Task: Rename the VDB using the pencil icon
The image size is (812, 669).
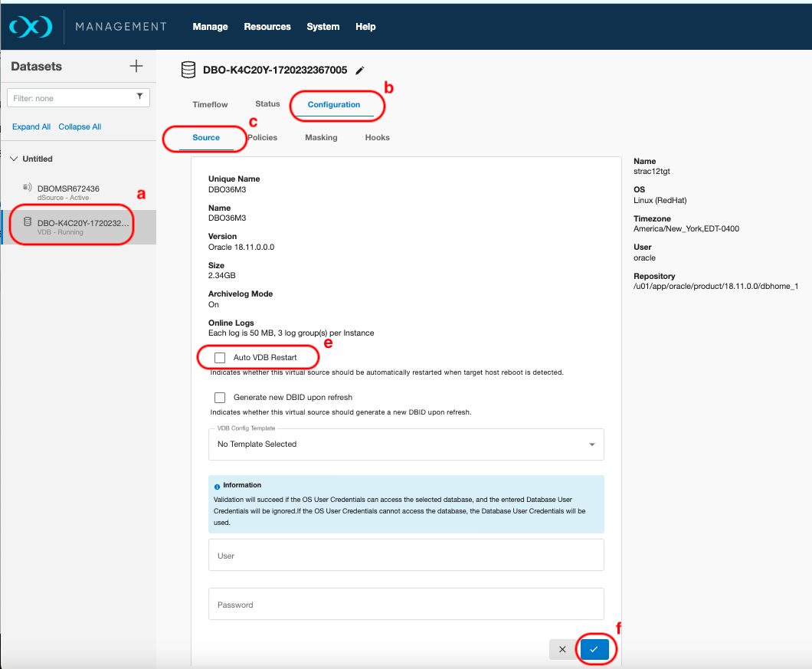Action: click(360, 70)
